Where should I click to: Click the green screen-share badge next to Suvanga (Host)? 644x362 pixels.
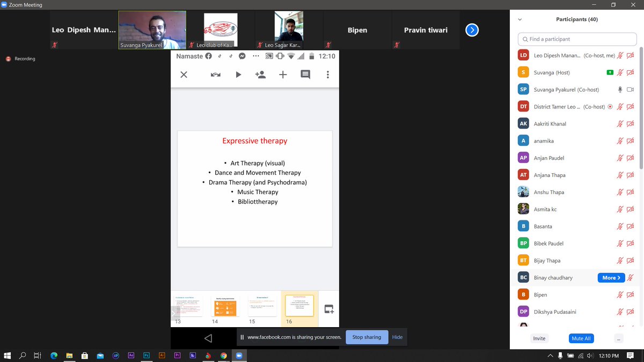tap(610, 72)
